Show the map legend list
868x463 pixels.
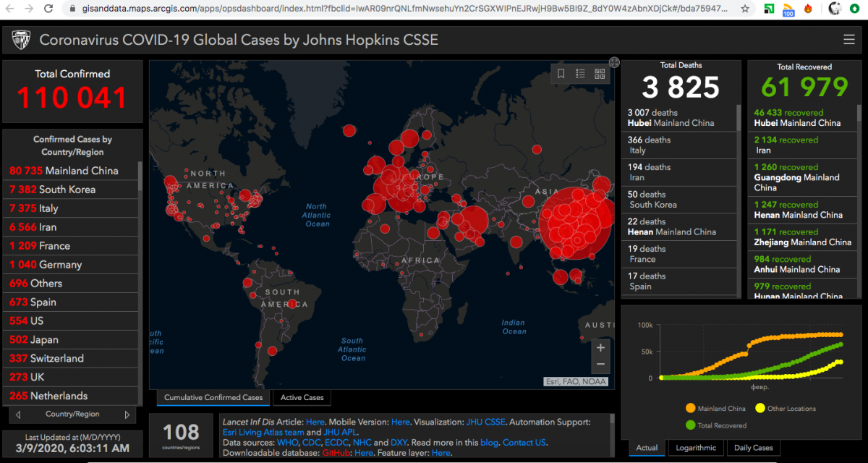tap(580, 74)
